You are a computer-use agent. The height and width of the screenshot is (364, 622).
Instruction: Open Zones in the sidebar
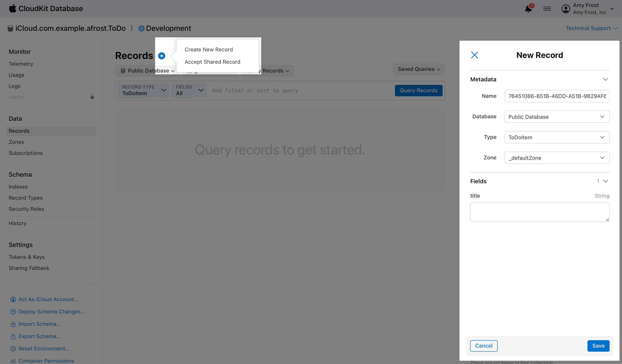pyautogui.click(x=16, y=142)
